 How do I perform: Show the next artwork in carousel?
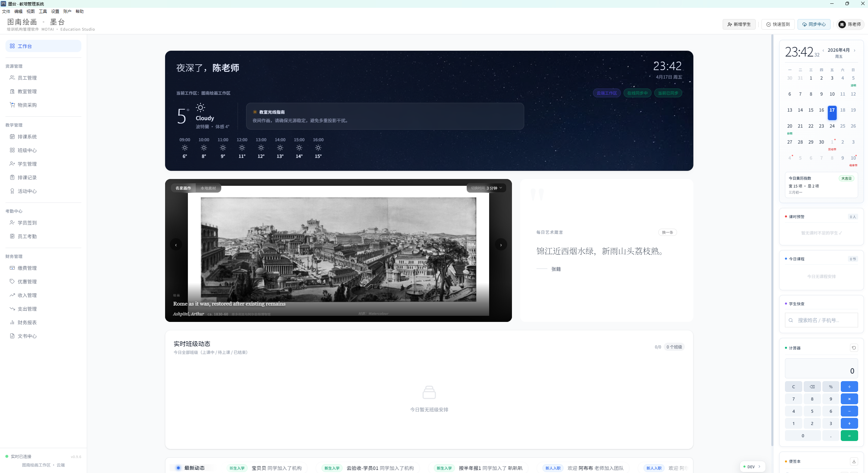pos(501,245)
